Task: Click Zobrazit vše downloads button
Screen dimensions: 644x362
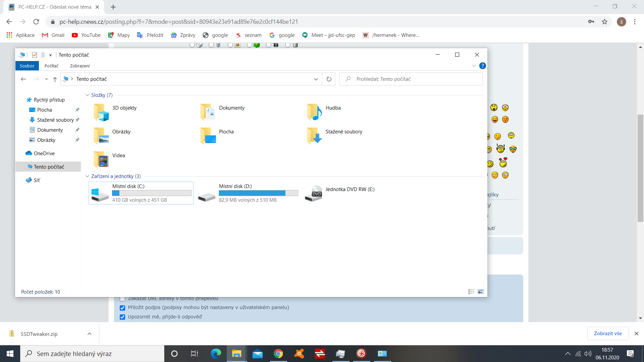Action: 607,334
